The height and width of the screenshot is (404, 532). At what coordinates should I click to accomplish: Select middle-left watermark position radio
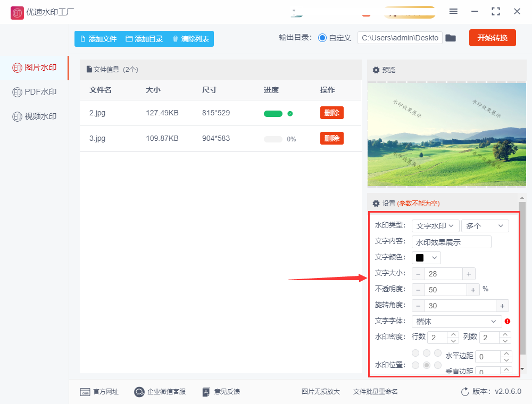point(415,365)
